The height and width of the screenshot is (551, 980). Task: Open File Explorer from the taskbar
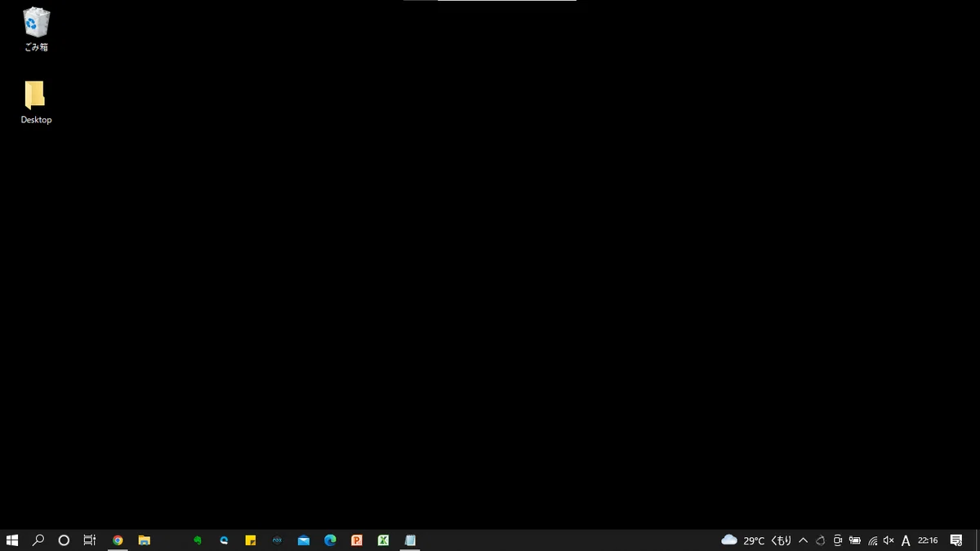pos(145,540)
